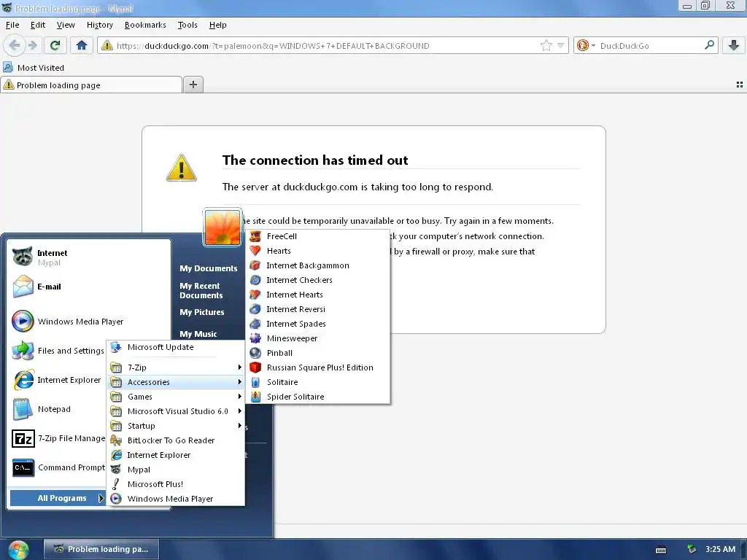Launch pinned Windows Media Player
This screenshot has height=560, width=747.
(88, 322)
